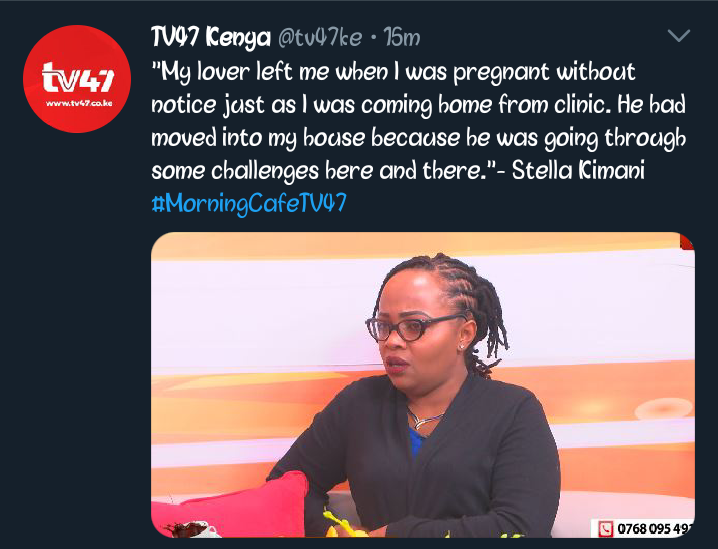Click the separator dot before 15m
The image size is (718, 549).
373,39
